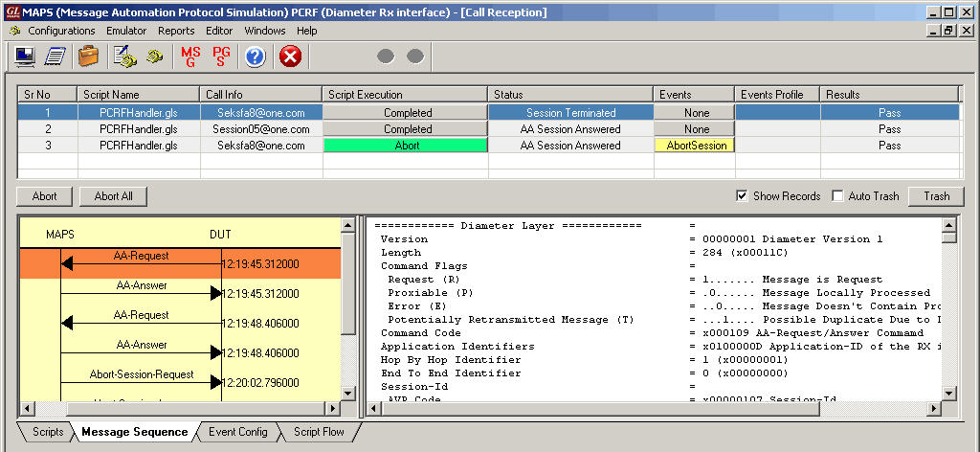The image size is (980, 452).
Task: Click the GL logo in title bar
Action: click(x=12, y=11)
